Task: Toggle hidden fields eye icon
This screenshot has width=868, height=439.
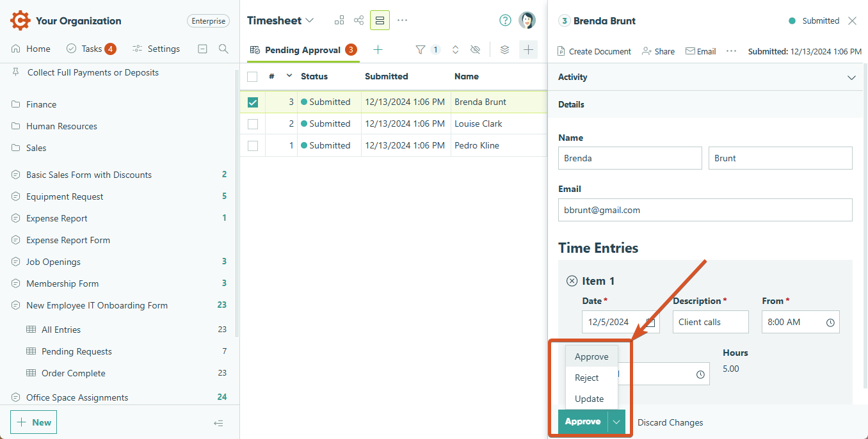Action: pyautogui.click(x=475, y=49)
